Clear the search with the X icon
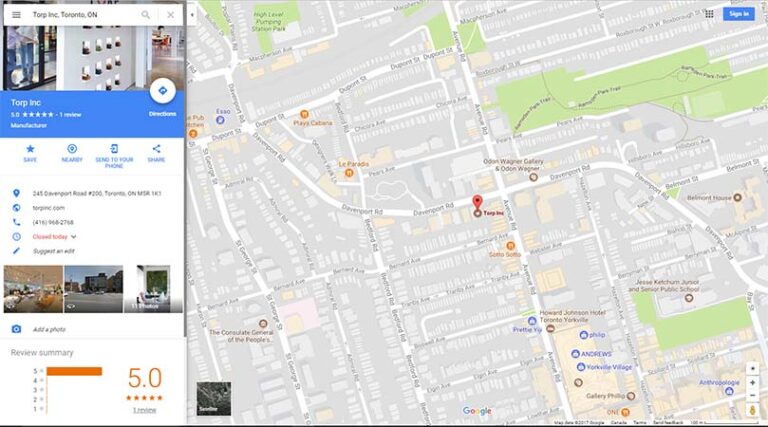This screenshot has width=768, height=427. click(x=170, y=15)
